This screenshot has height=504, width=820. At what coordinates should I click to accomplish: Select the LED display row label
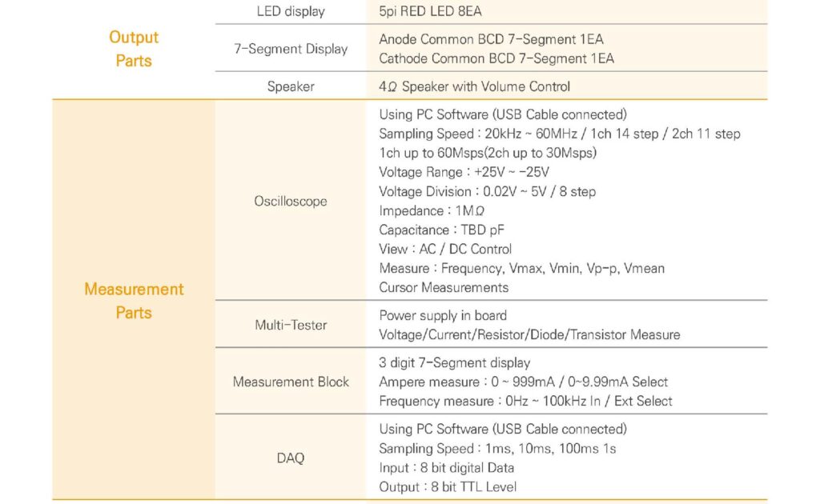pos(291,11)
